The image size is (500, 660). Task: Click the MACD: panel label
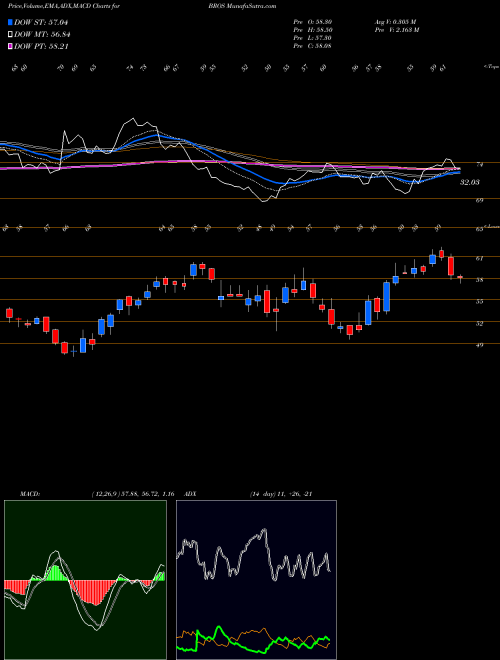pos(29,494)
